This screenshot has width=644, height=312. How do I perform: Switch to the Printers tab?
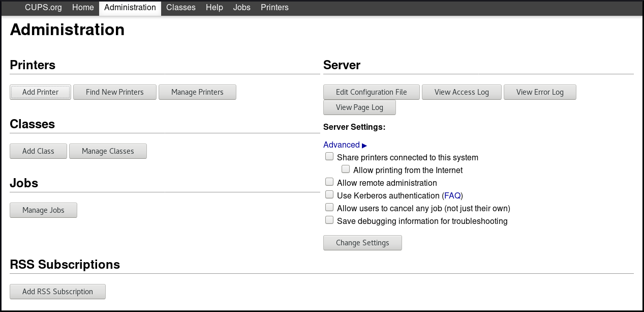(274, 8)
